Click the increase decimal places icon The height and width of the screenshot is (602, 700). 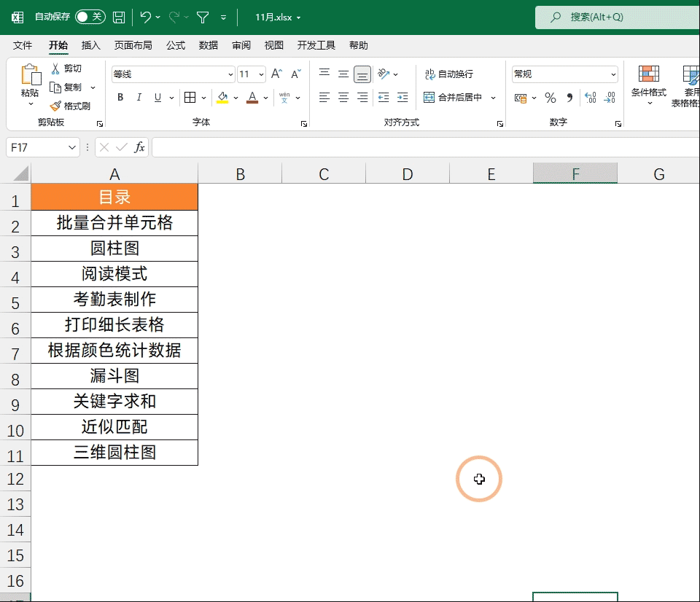pyautogui.click(x=591, y=98)
